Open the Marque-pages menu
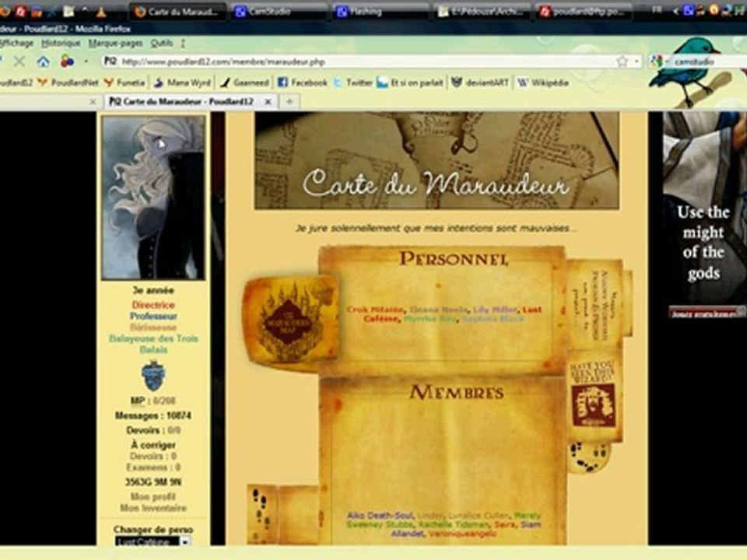Screen dimensions: 747x560 (x=115, y=44)
